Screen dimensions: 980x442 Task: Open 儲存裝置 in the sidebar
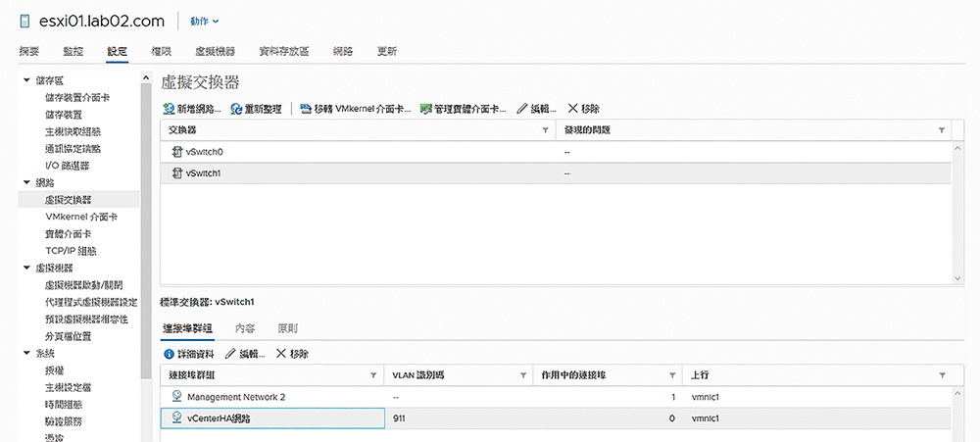pyautogui.click(x=63, y=115)
